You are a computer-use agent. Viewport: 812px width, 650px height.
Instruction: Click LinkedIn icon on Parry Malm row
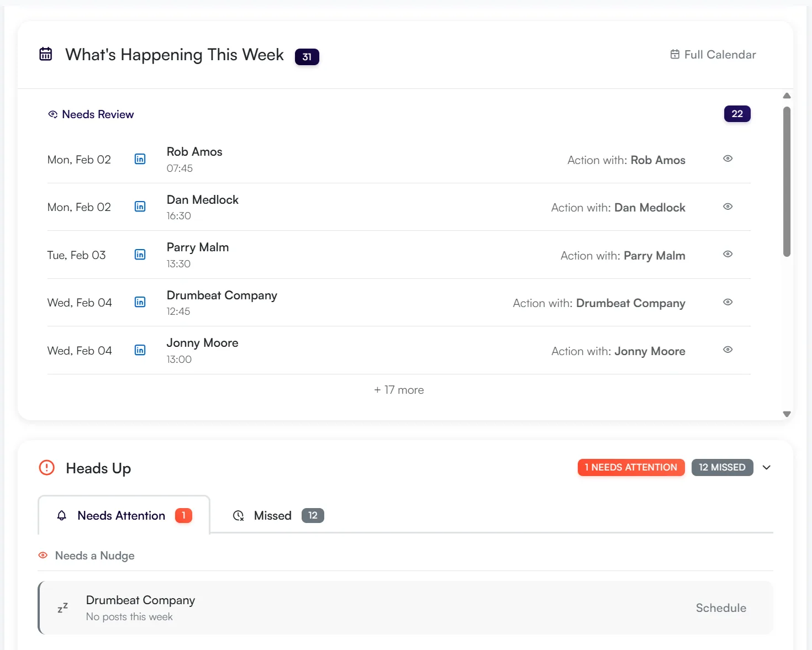pyautogui.click(x=140, y=255)
